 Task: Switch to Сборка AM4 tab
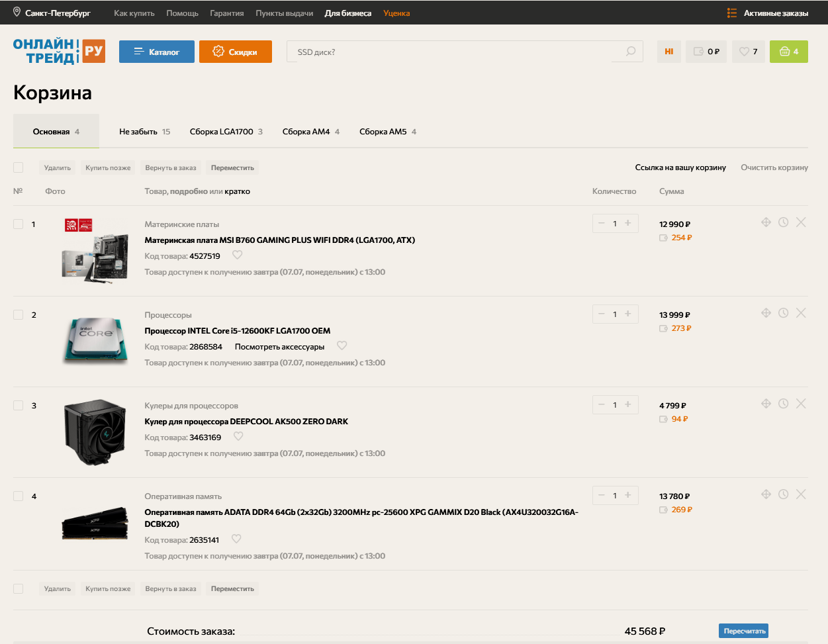point(311,132)
